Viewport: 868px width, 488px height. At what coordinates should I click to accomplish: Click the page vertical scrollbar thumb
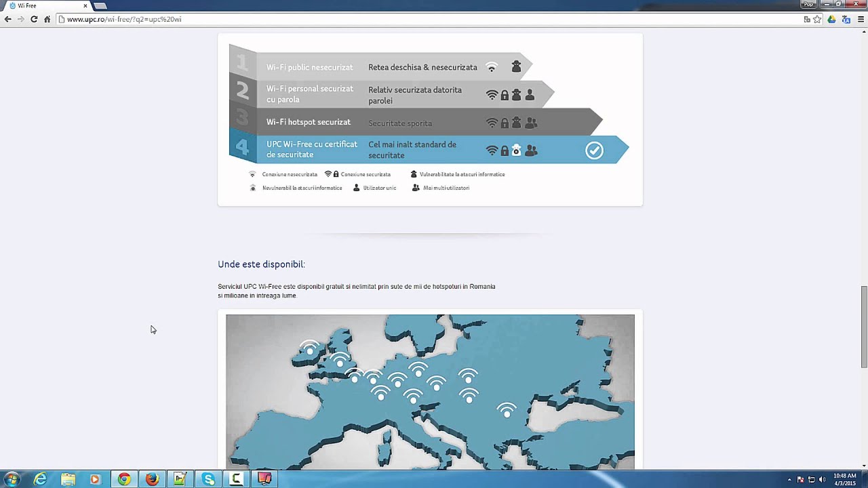point(863,327)
